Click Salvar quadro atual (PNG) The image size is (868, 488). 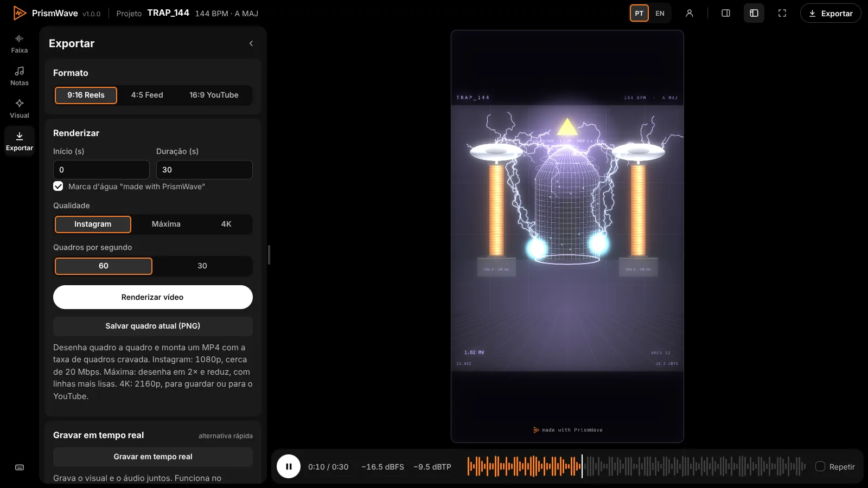point(153,326)
